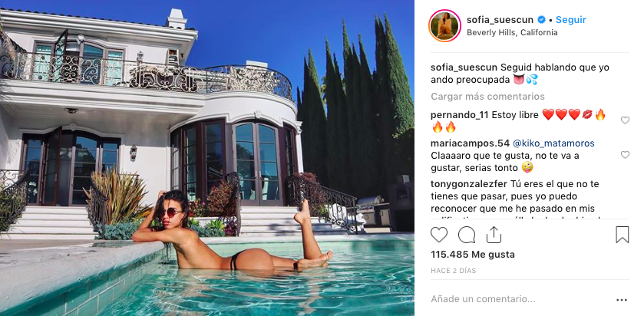View the 115.485 Me gusta likes list

click(x=472, y=255)
